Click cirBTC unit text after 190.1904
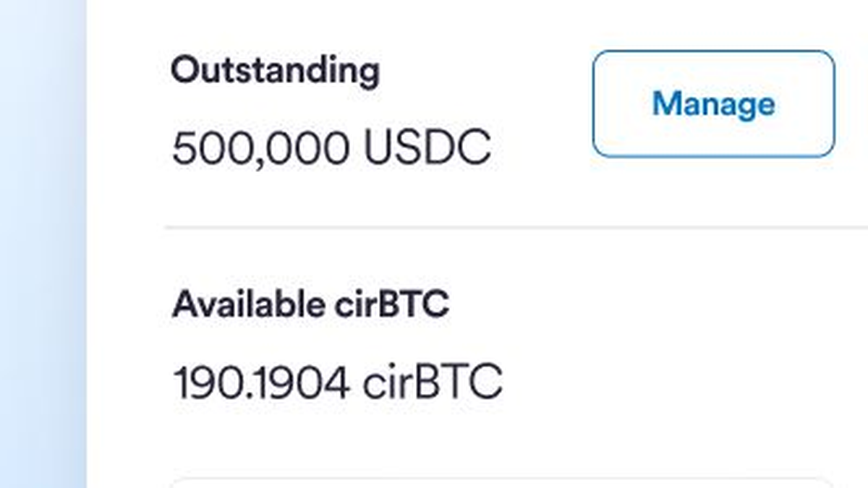Image resolution: width=868 pixels, height=488 pixels. coord(432,382)
